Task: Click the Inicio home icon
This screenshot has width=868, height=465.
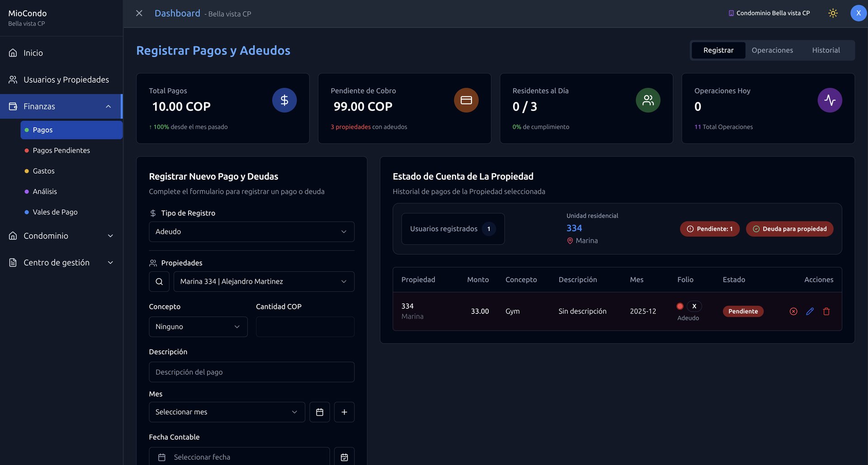Action: click(x=13, y=53)
